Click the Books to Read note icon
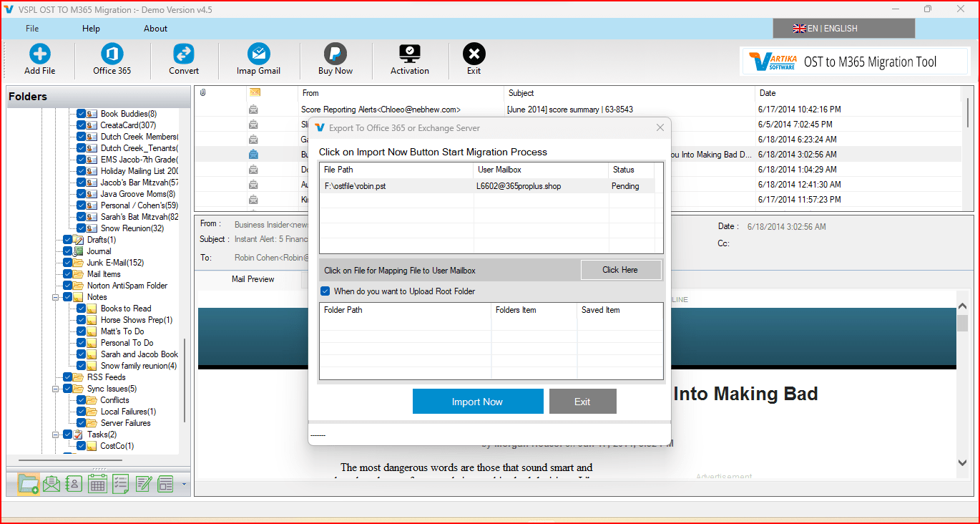 pyautogui.click(x=92, y=309)
